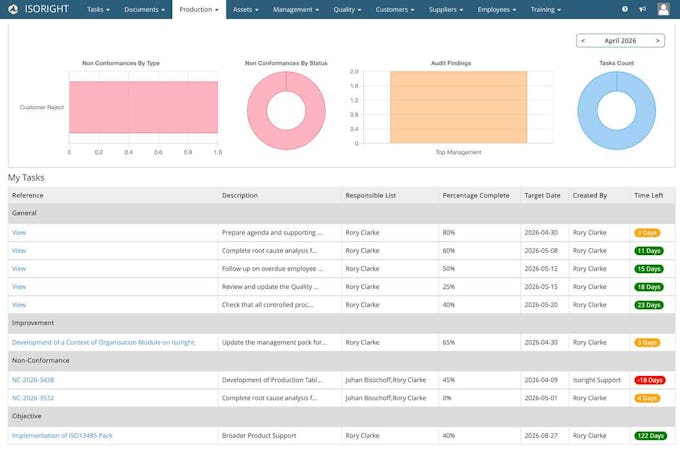Open the Quality dropdown menu
Screen dimensions: 680x450
tap(347, 10)
